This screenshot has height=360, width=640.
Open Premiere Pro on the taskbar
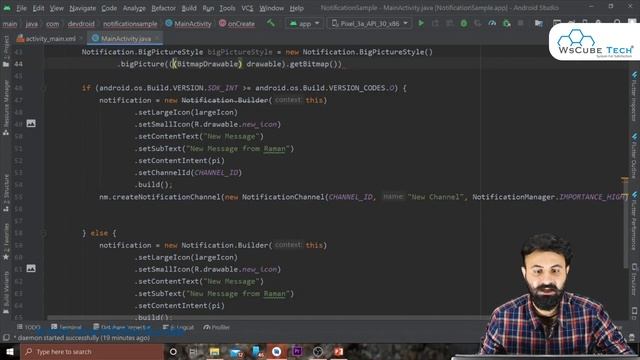coord(297,351)
